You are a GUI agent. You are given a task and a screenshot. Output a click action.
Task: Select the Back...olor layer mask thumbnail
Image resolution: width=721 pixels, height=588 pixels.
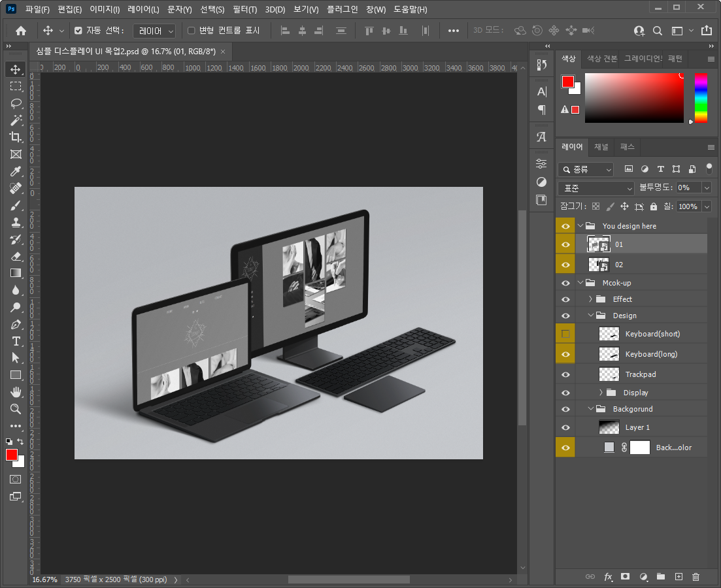(x=639, y=448)
